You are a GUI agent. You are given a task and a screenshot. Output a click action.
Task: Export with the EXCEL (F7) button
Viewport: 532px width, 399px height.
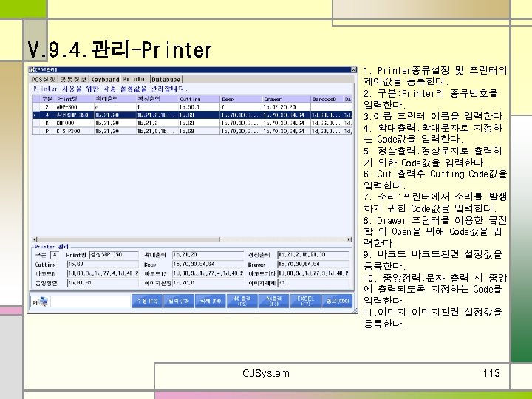(305, 301)
